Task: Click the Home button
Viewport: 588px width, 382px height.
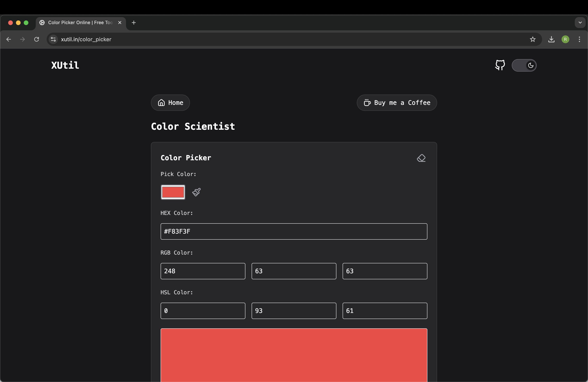Action: tap(170, 103)
